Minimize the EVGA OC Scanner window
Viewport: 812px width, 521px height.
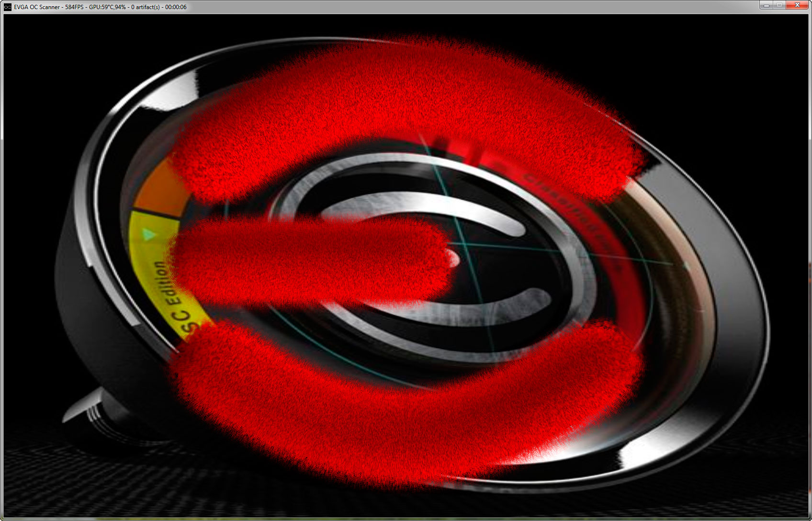click(x=766, y=5)
